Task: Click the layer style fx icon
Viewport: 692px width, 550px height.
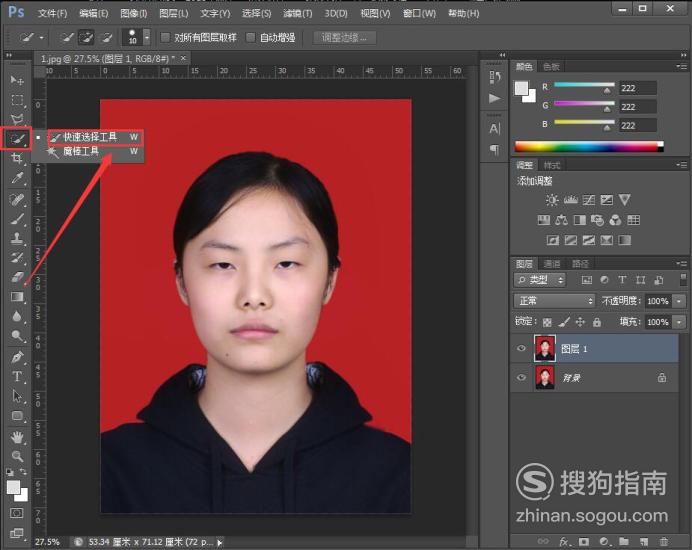Action: pos(564,541)
